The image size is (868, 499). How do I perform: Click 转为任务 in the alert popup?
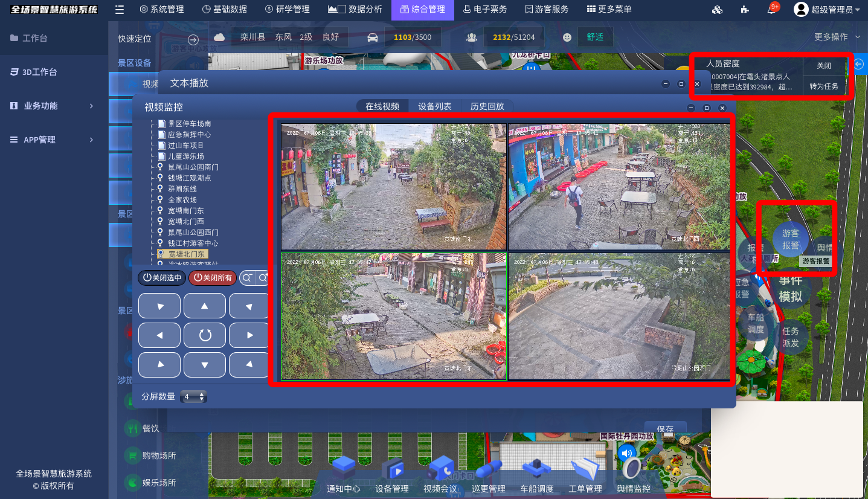click(824, 86)
